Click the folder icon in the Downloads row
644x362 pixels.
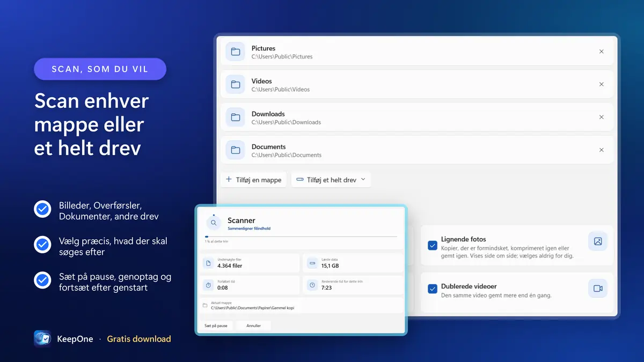point(235,117)
